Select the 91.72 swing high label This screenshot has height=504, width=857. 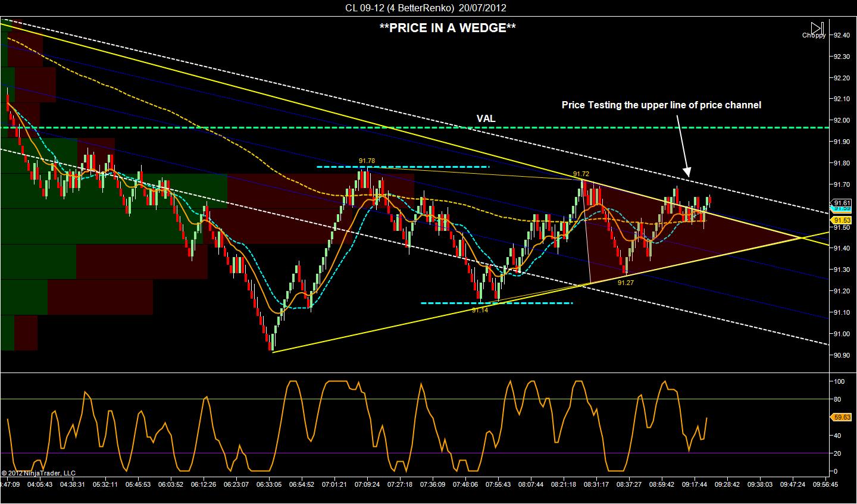[581, 174]
